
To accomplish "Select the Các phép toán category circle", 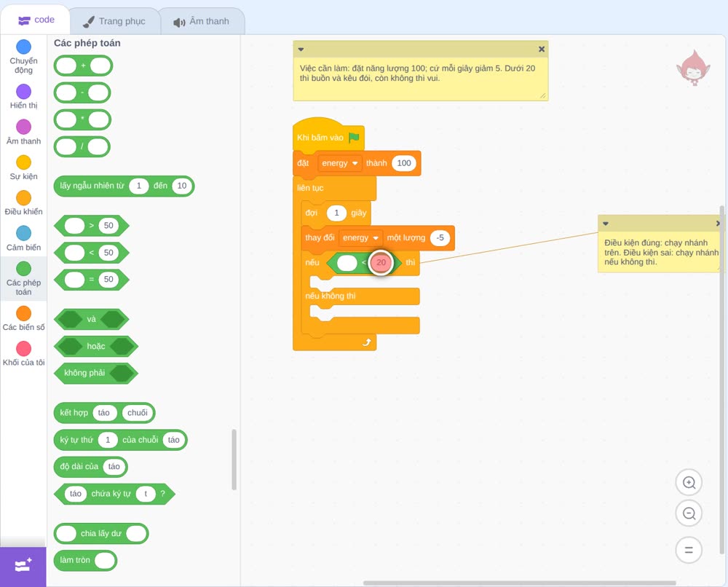I will pyautogui.click(x=24, y=269).
